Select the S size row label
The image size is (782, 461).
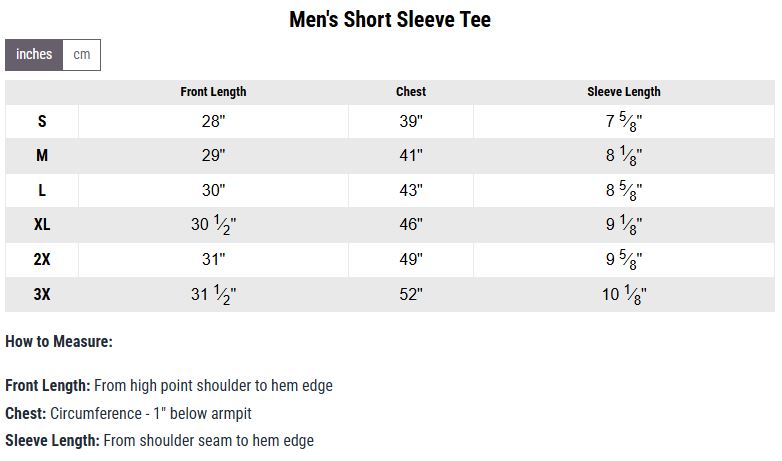coord(42,122)
